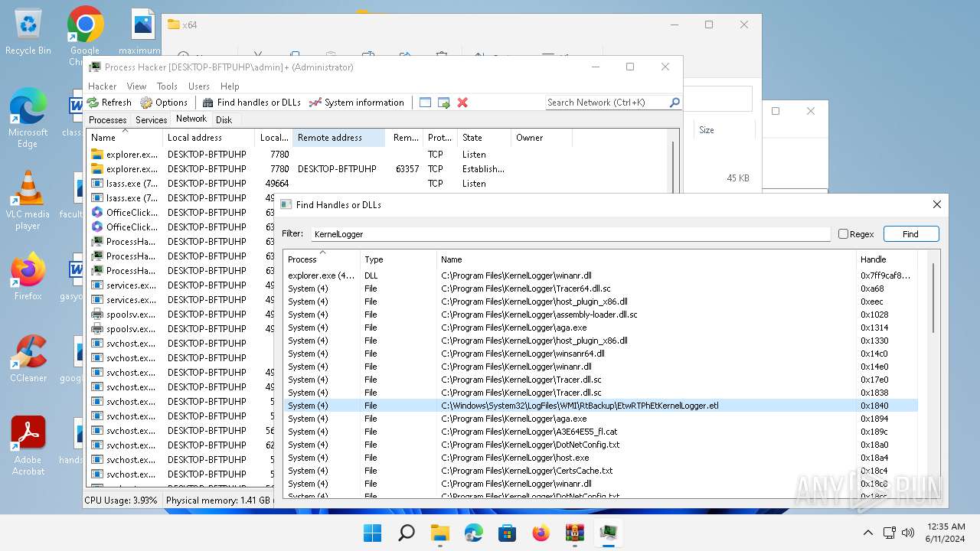Select the explorer.exe Established connection row

tap(378, 169)
